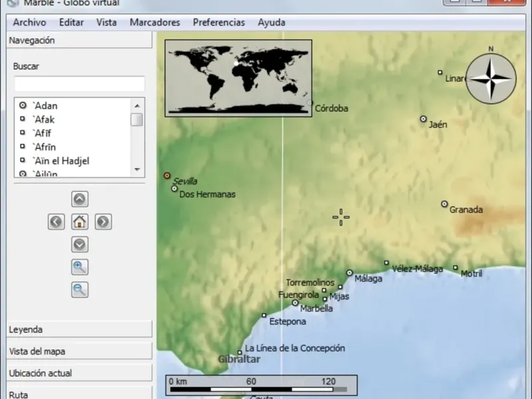Select `Adan in the place list
The width and height of the screenshot is (532, 399).
click(x=72, y=106)
